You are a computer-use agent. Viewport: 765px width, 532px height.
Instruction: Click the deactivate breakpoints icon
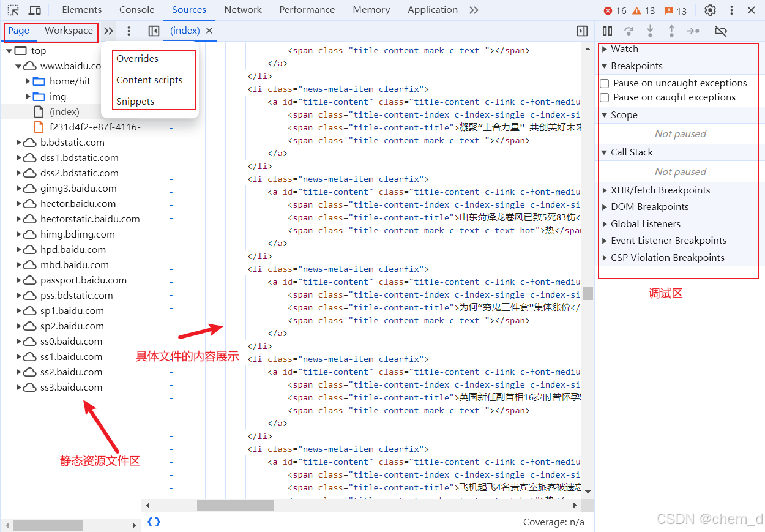tap(721, 31)
